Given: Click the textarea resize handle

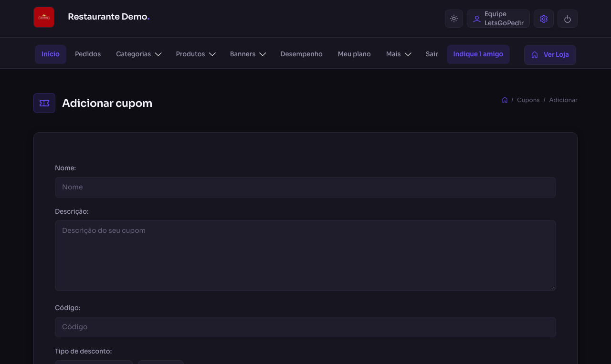Looking at the screenshot, I should (554, 288).
